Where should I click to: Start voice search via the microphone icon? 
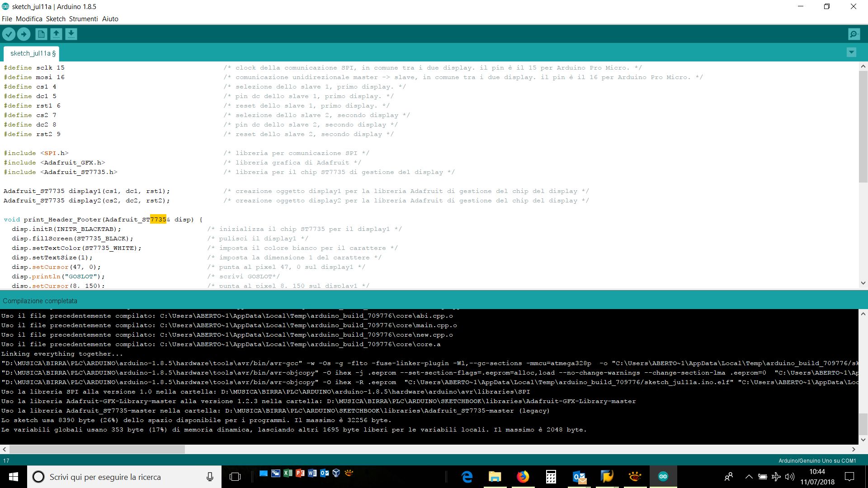click(x=209, y=477)
